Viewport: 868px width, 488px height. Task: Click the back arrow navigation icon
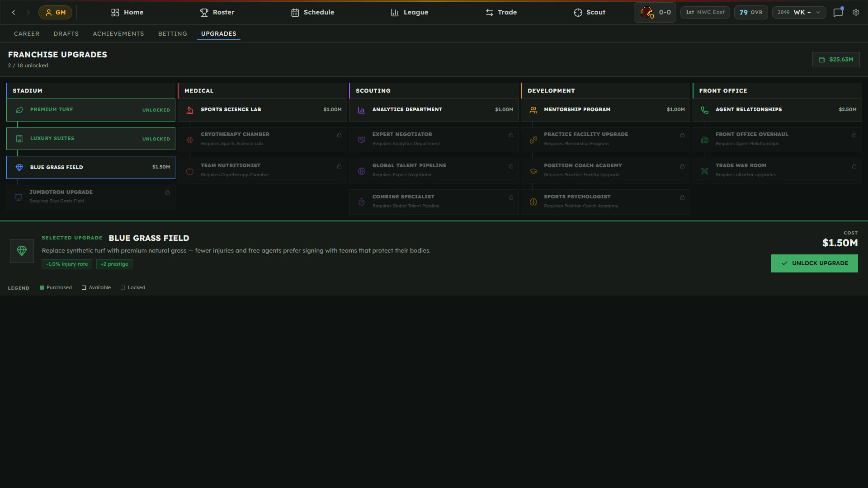coord(14,13)
